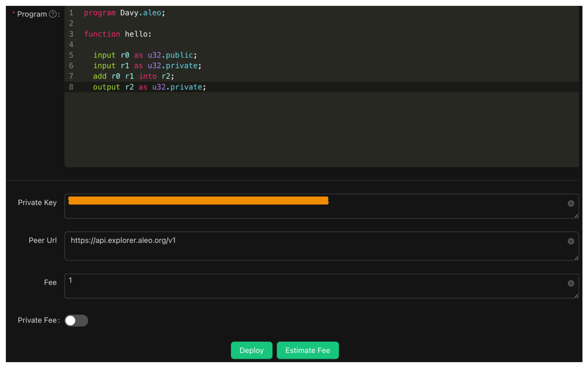Click the Estimate Fee button
This screenshot has width=588, height=368.
pyautogui.click(x=307, y=350)
